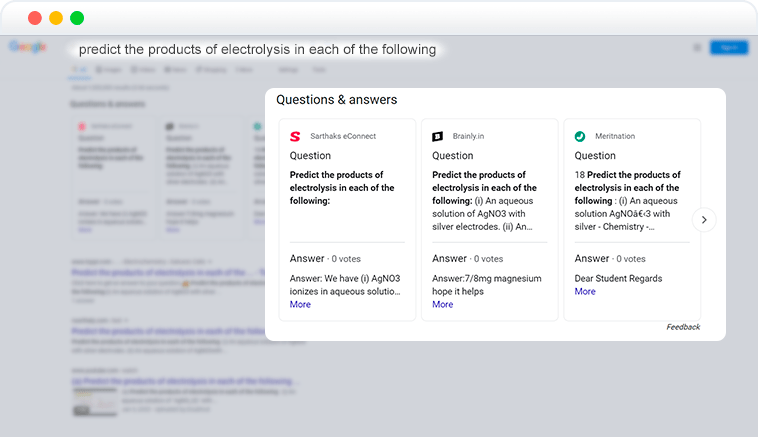758x437 pixels.
Task: Click the Feedback link
Action: point(683,327)
